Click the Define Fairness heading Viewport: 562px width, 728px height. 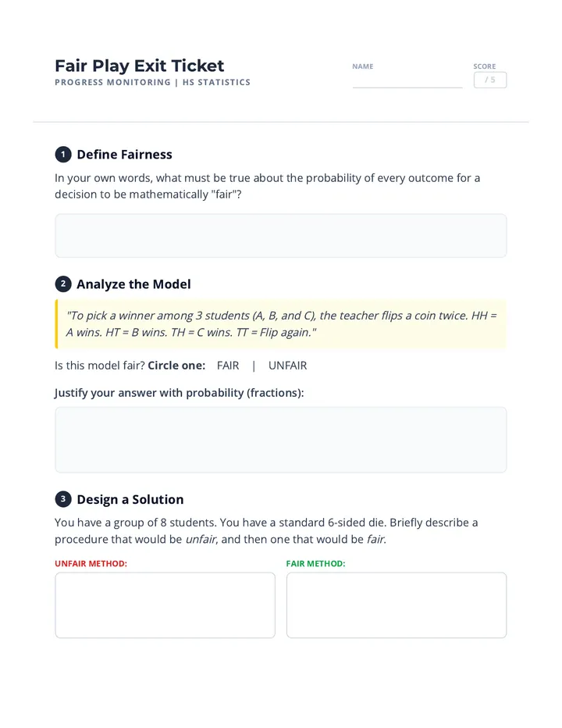(x=124, y=154)
